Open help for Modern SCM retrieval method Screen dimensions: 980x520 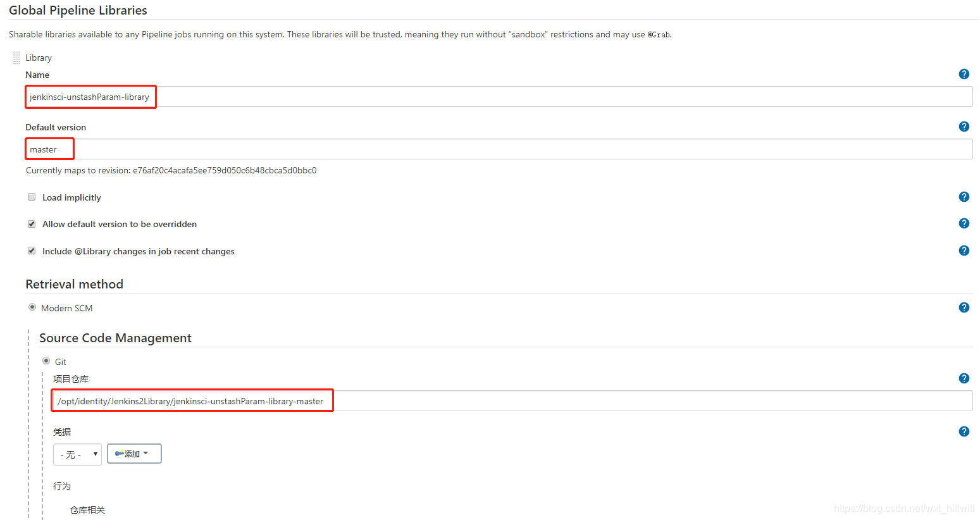pyautogui.click(x=964, y=307)
